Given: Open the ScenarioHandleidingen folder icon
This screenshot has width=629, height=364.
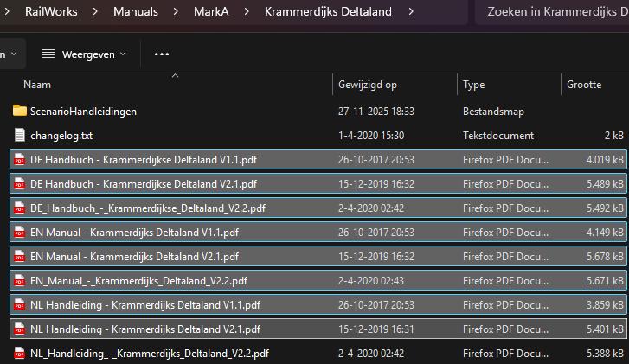Looking at the screenshot, I should point(20,111).
